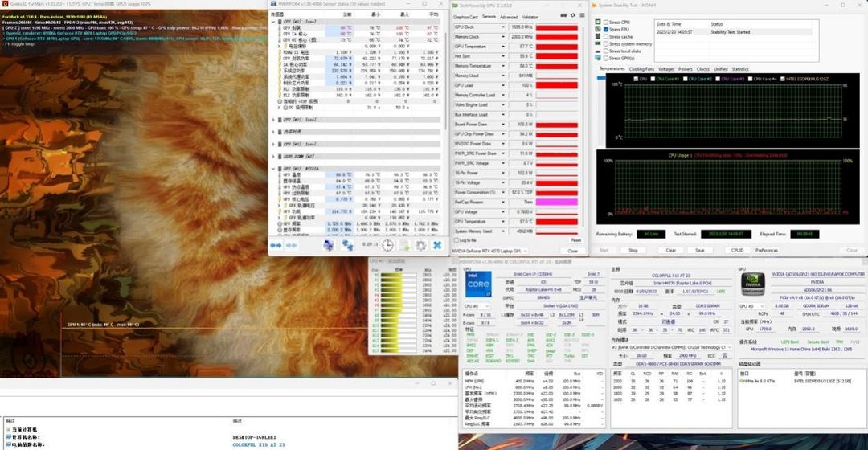Toggle CPU Core #1 graph checkbox
This screenshot has width=868, height=450.
653,79
